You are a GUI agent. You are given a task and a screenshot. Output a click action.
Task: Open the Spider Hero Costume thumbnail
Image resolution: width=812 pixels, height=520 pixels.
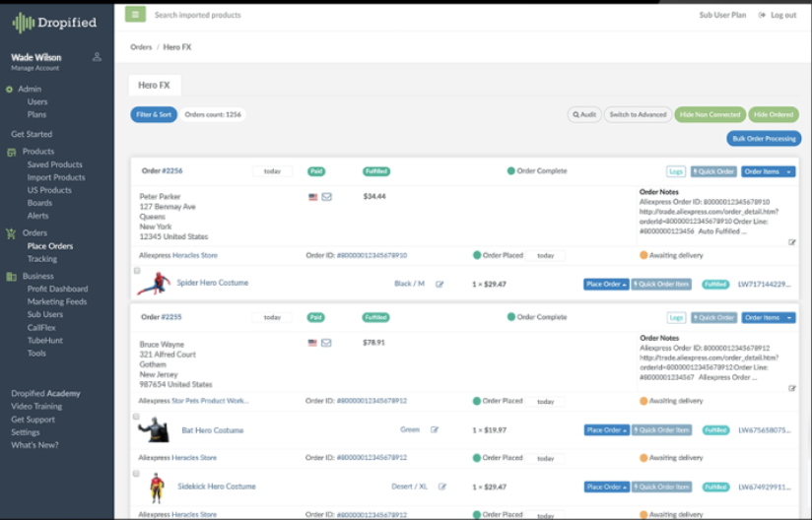click(x=154, y=284)
